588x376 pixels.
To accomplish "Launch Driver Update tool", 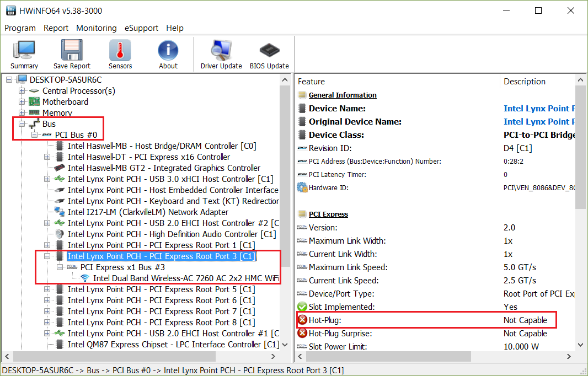I will pos(221,55).
